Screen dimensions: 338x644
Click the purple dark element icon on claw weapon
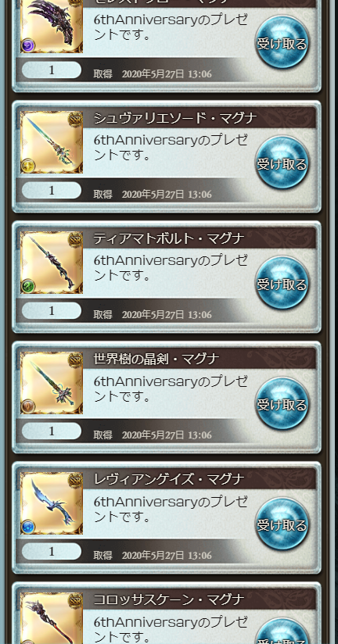pos(28,45)
